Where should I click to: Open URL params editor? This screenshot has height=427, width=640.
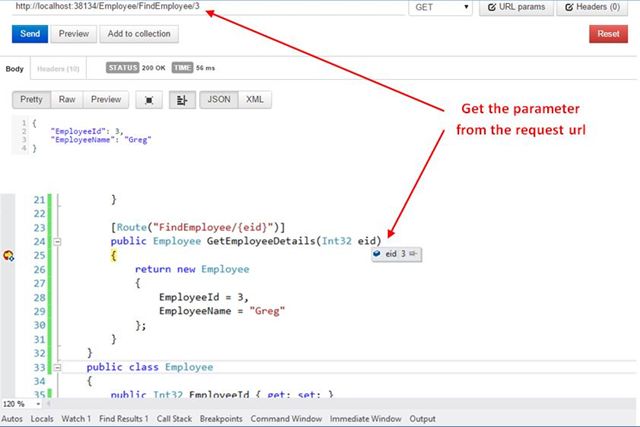[516, 7]
